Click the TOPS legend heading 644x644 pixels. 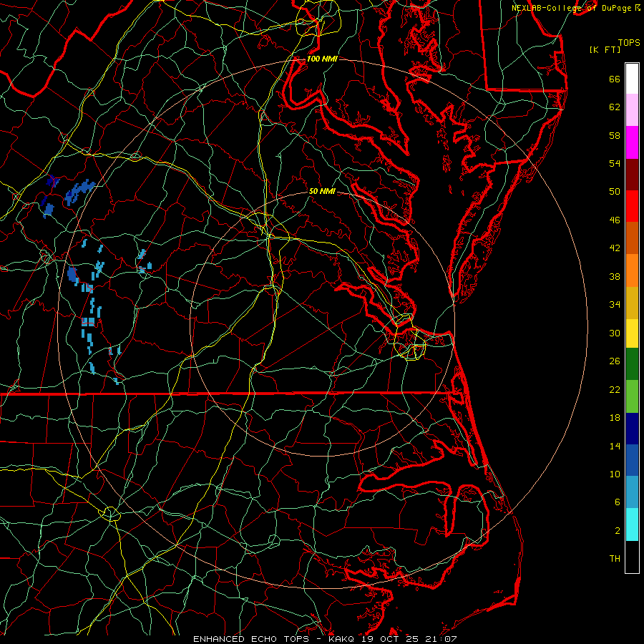(x=629, y=43)
